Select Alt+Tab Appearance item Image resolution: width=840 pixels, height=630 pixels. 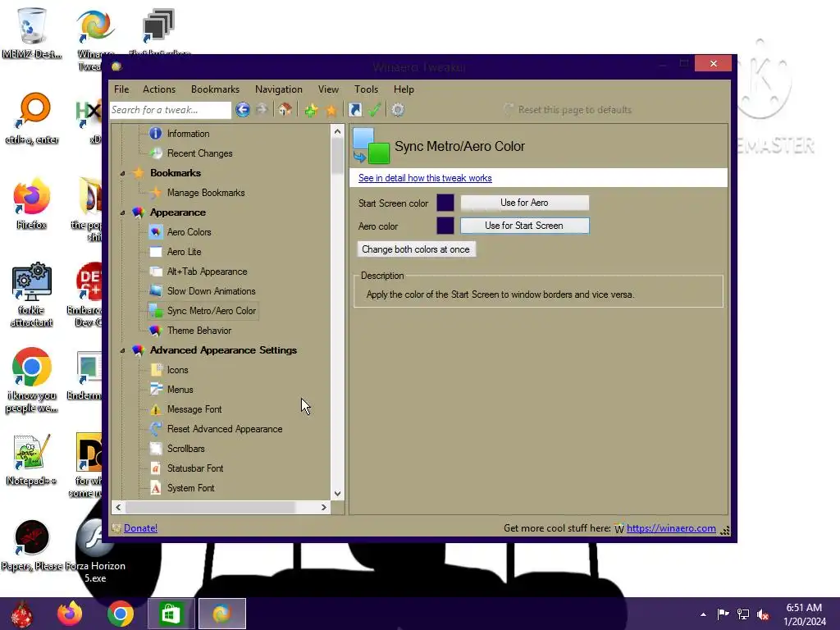pyautogui.click(x=207, y=272)
